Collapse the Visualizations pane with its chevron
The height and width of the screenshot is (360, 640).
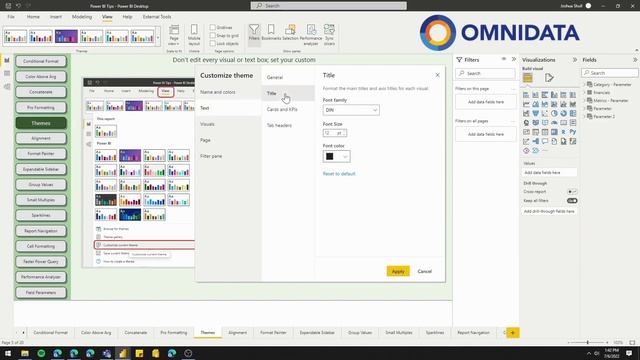click(x=575, y=60)
